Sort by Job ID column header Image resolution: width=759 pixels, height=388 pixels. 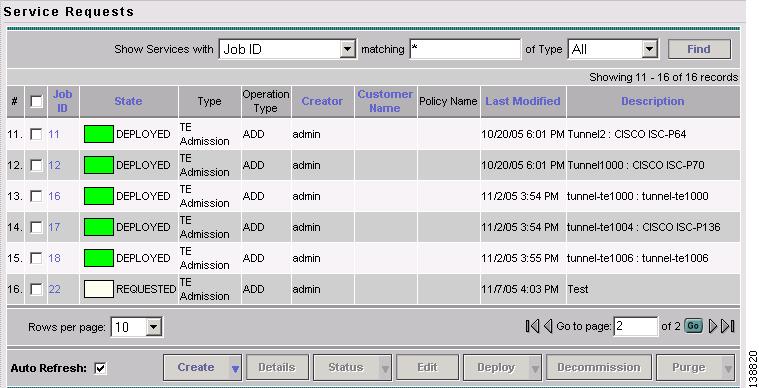62,101
